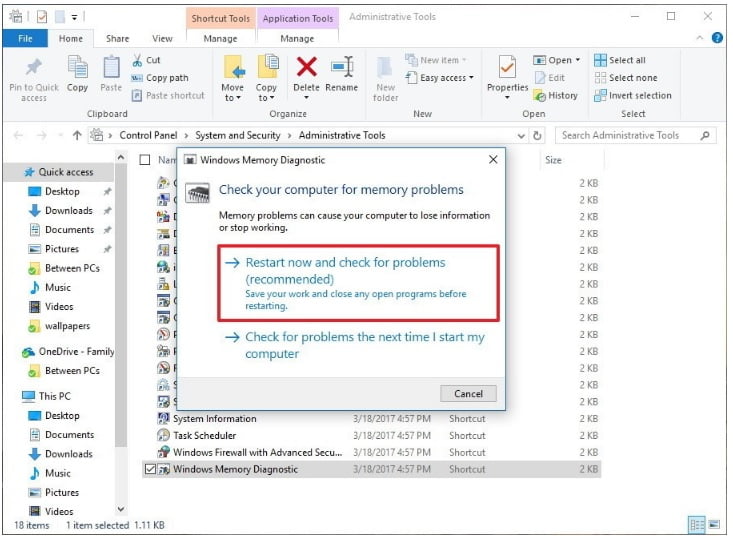Click System and Security in breadcrumb

[237, 136]
